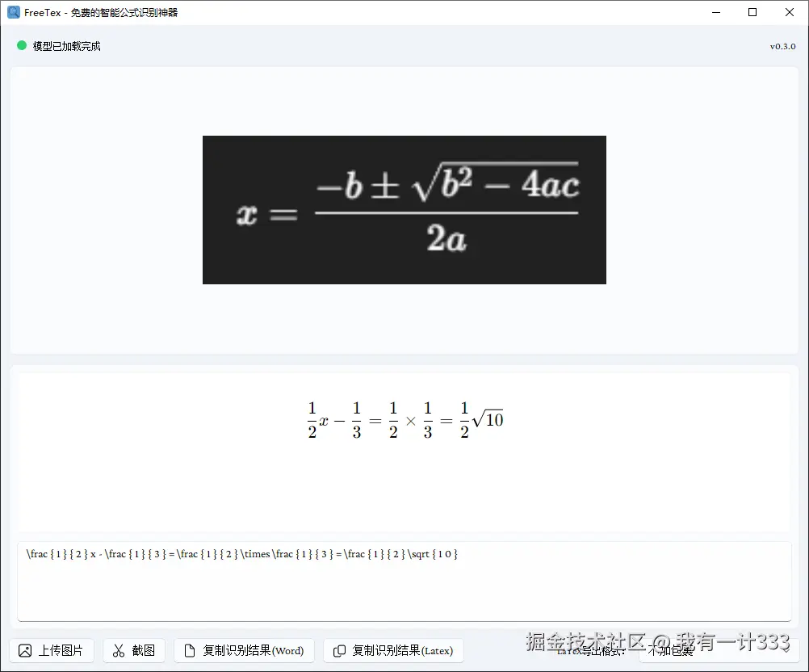This screenshot has height=672, width=809.
Task: Click the copy icon beside 复制识别结果(Latex)
Action: pyautogui.click(x=339, y=650)
